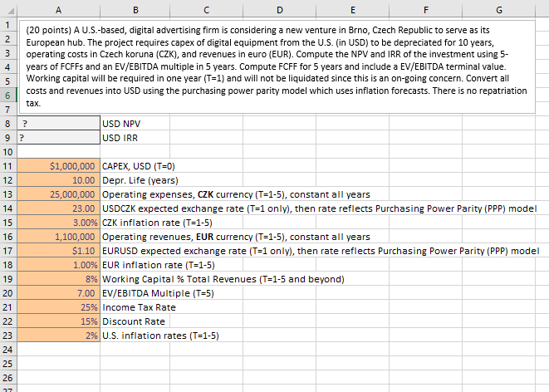549x392 pixels.
Task: Click the 'Income Tax Rate' label
Action: (x=139, y=307)
